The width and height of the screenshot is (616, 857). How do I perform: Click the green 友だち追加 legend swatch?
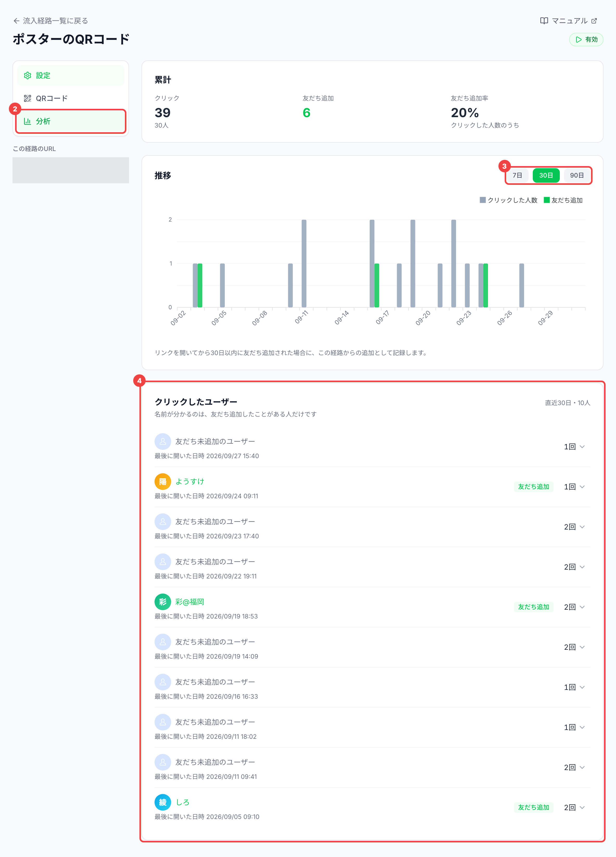click(547, 200)
